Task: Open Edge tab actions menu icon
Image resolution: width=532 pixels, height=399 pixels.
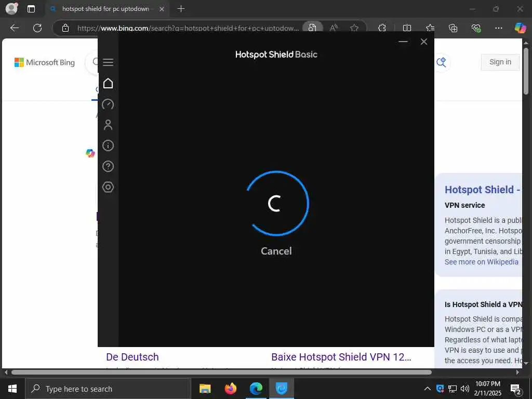Action: coord(31,9)
